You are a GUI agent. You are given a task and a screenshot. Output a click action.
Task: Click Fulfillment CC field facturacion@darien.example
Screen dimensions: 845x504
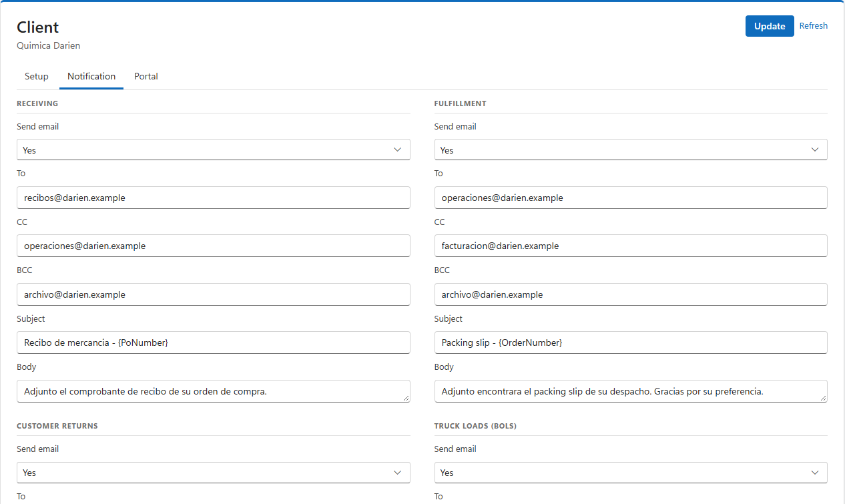click(x=631, y=246)
